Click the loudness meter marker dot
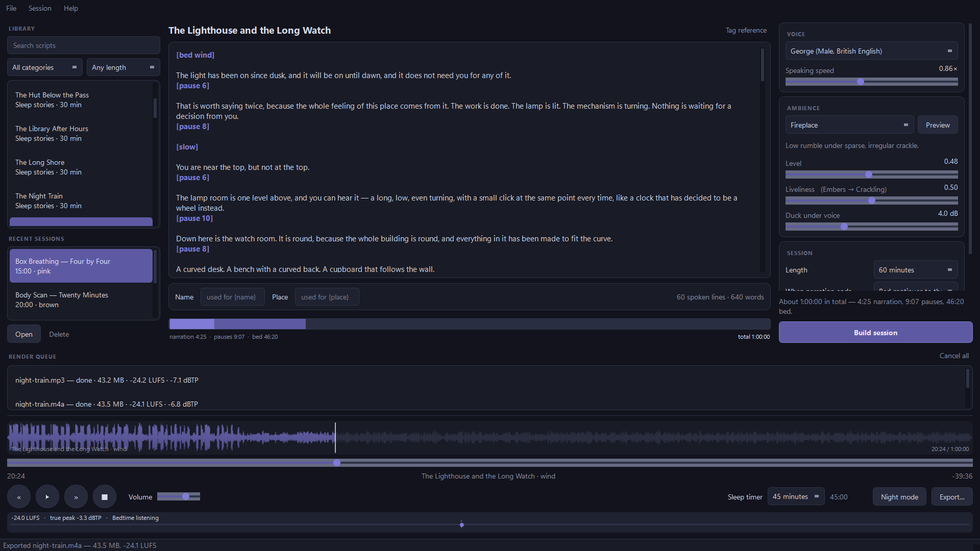 coord(461,524)
